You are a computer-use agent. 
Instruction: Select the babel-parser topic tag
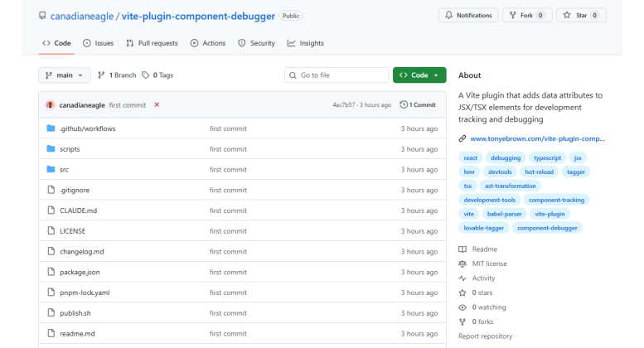pos(505,214)
